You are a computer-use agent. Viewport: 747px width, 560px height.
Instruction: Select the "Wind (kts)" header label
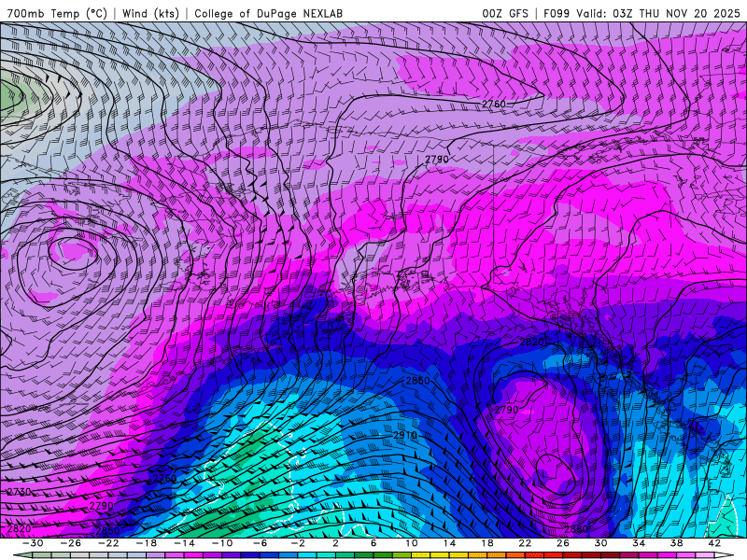pos(150,13)
